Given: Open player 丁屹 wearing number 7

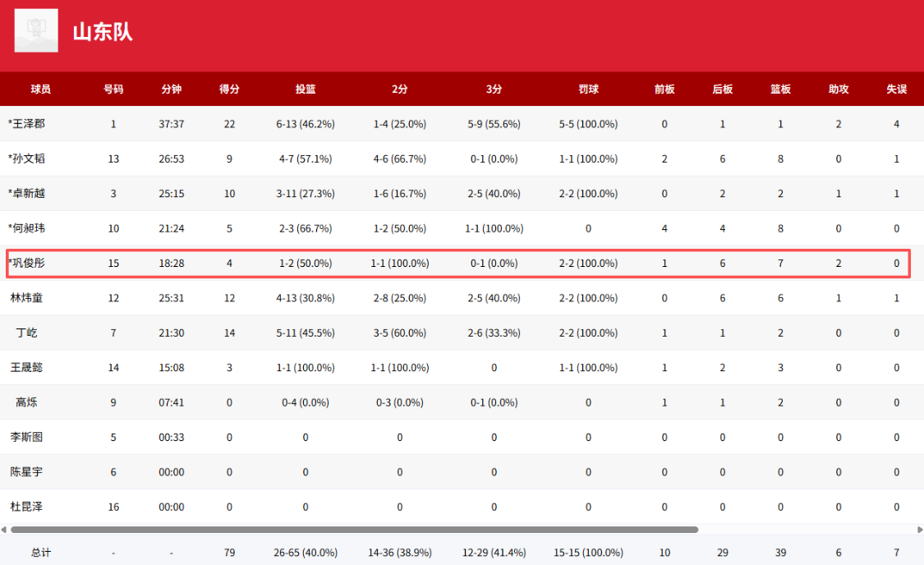Looking at the screenshot, I should [x=26, y=333].
